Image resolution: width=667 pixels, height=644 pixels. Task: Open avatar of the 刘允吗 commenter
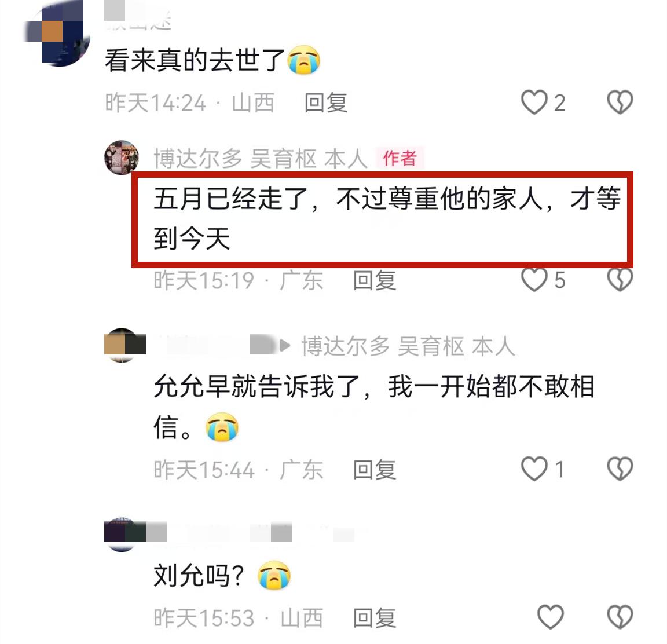click(122, 535)
